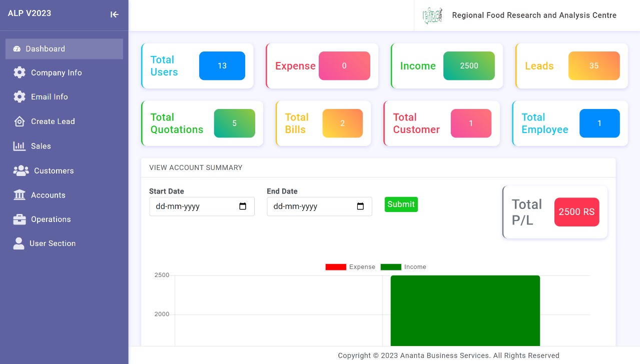Click the Sales bar chart icon
Image resolution: width=640 pixels, height=364 pixels.
point(20,146)
